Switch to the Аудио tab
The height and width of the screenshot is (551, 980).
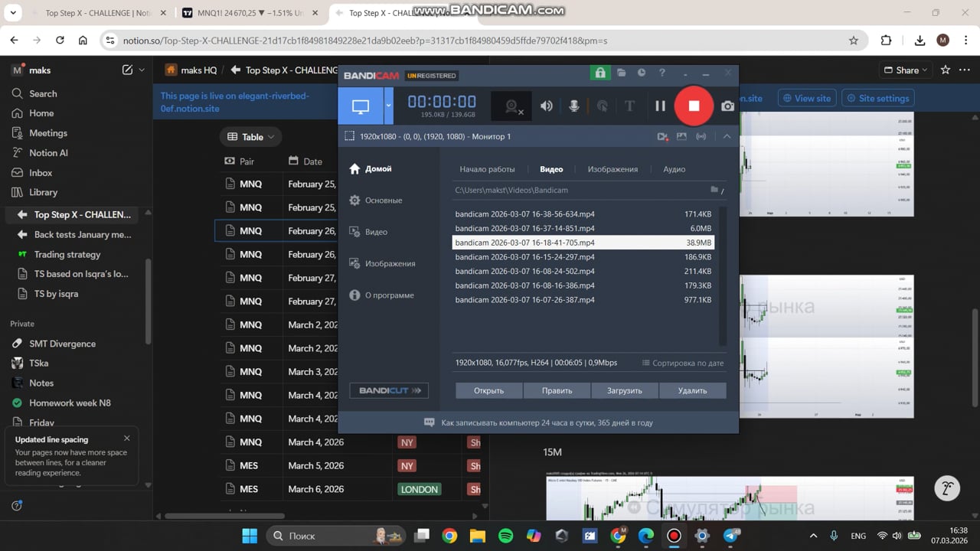tap(675, 169)
